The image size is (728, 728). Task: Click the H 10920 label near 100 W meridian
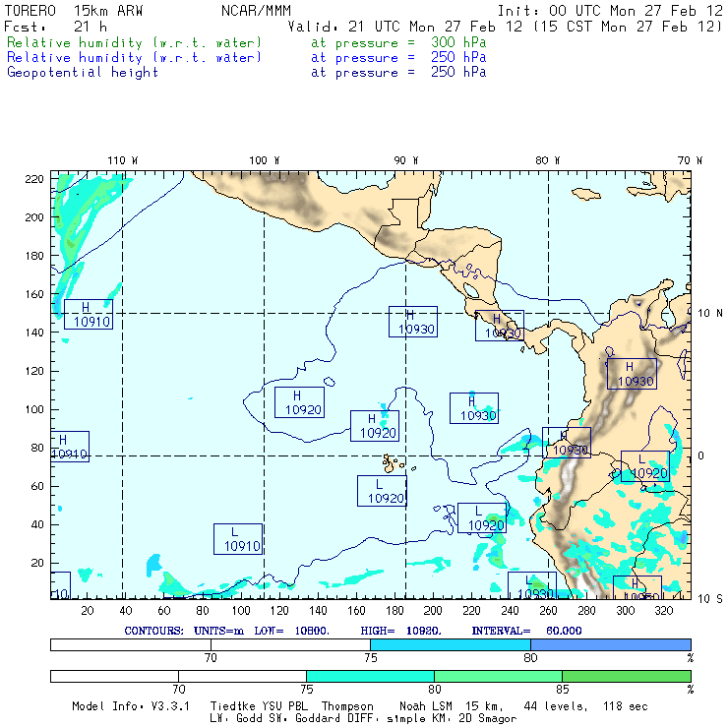click(299, 402)
